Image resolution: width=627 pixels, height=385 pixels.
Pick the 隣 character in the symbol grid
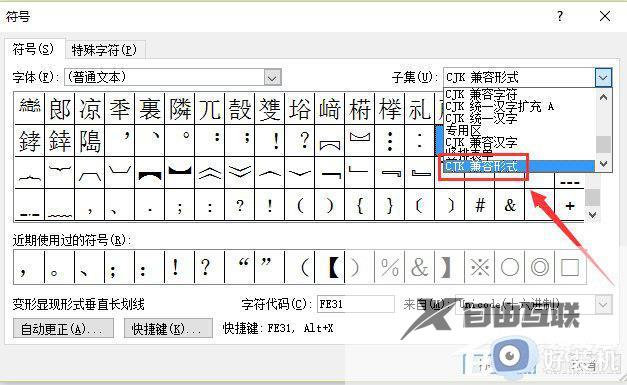[180, 109]
